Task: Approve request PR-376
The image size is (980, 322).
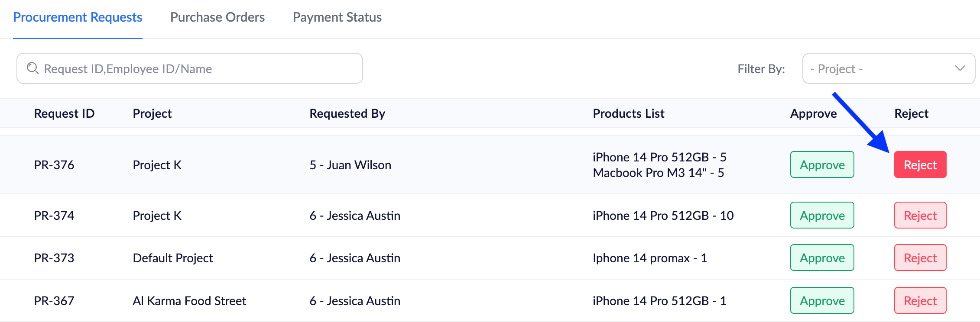Action: [822, 164]
